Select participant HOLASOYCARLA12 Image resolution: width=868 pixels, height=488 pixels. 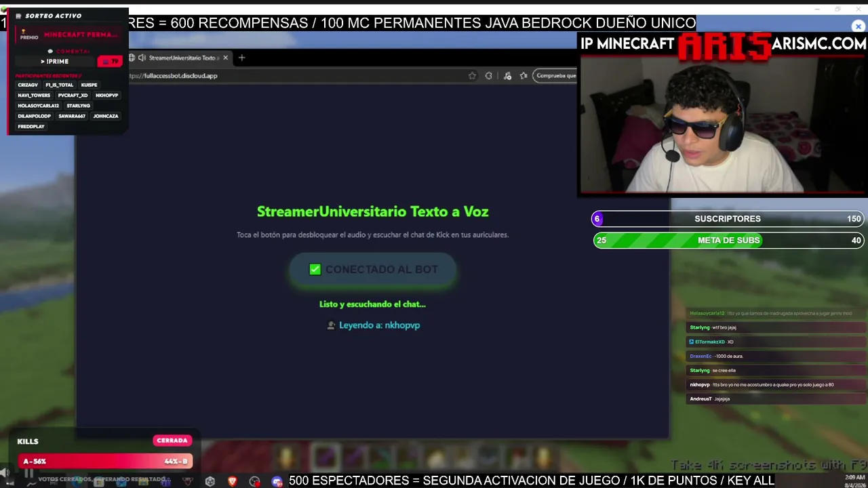click(38, 106)
